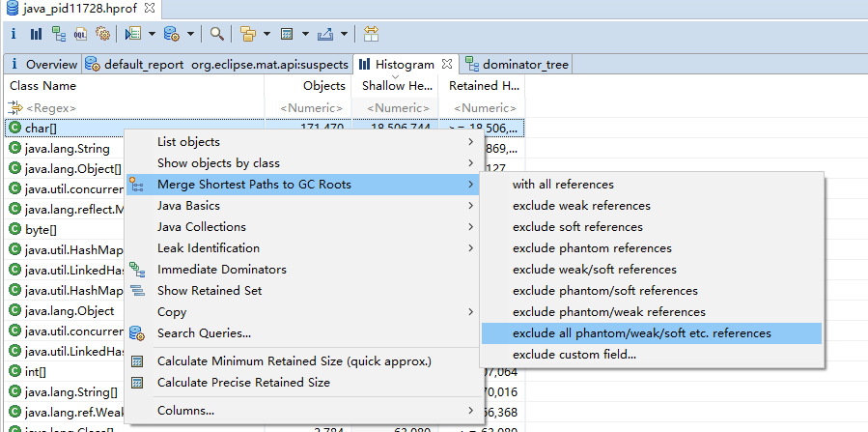This screenshot has height=432, width=868.
Task: Click the Find Object by Address magnifier
Action: pos(217,35)
